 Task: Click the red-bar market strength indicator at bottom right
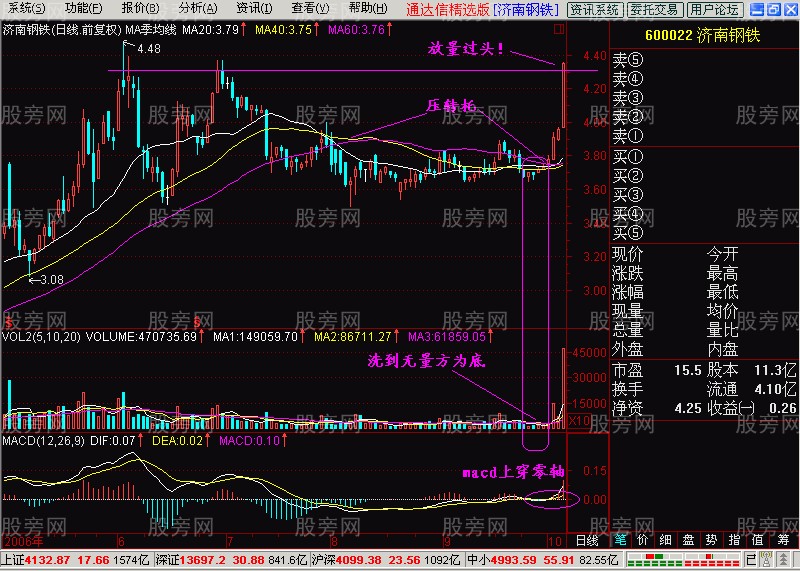(712, 559)
